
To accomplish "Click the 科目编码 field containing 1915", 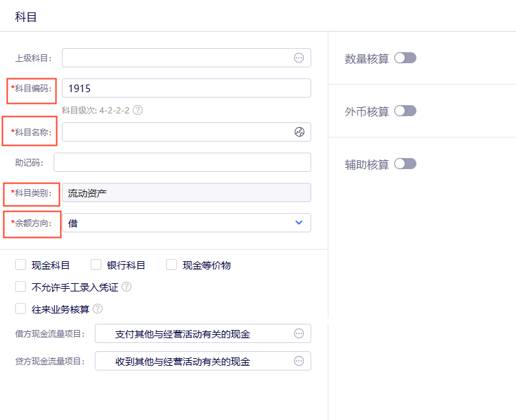I will pyautogui.click(x=186, y=88).
